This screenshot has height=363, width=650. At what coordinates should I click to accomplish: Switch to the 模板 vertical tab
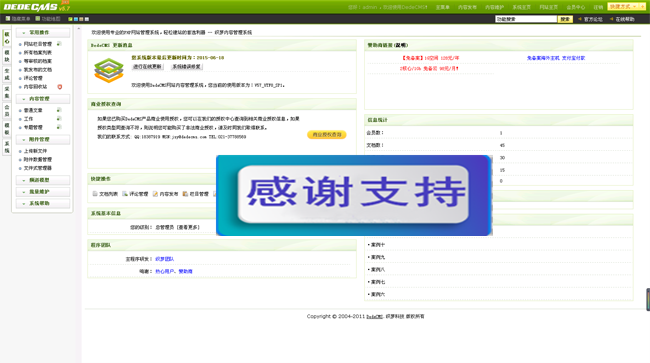[x=7, y=128]
